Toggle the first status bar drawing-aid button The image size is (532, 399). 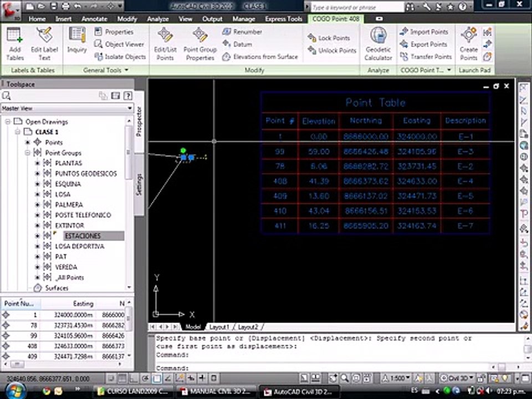(111, 378)
